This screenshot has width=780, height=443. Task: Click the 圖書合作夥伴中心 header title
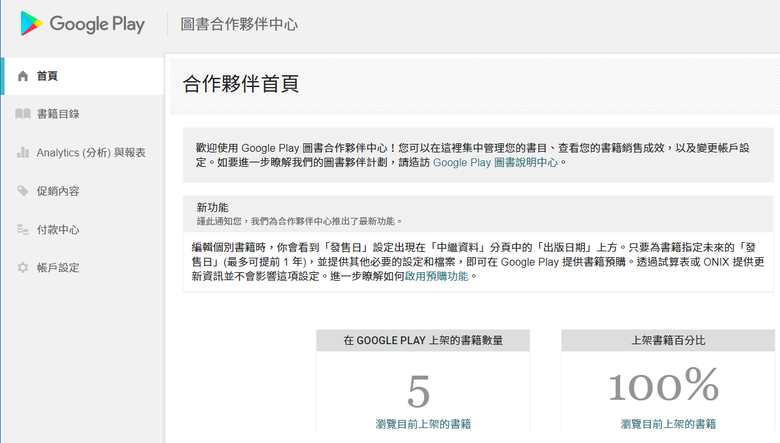tap(239, 24)
